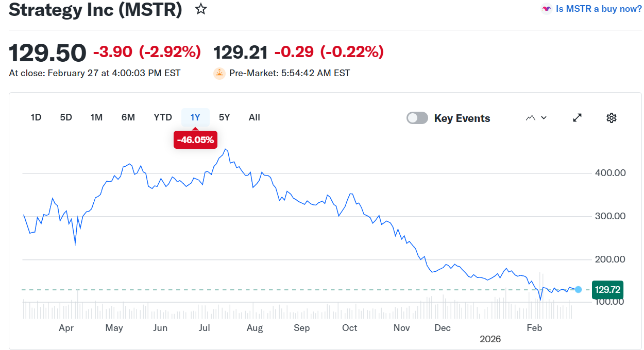Click the Key Events label

pos(462,118)
